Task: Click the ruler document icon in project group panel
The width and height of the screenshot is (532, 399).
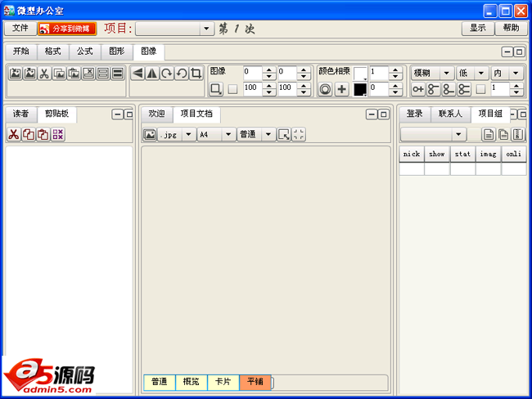Action: coord(518,135)
